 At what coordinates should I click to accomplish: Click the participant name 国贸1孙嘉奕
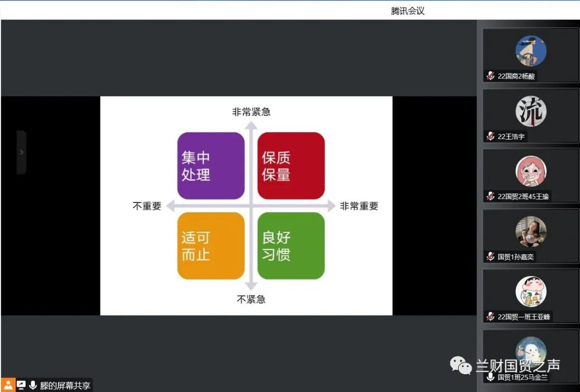(516, 257)
